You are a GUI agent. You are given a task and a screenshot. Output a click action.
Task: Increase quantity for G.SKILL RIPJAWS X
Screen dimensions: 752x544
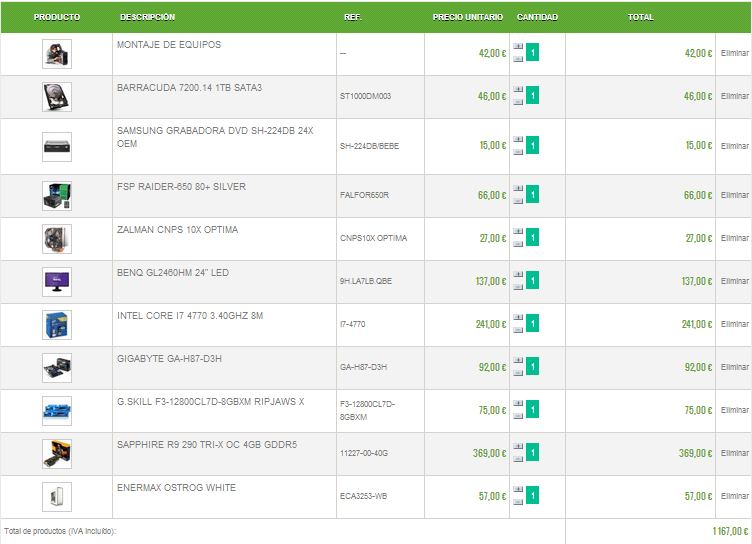click(518, 403)
